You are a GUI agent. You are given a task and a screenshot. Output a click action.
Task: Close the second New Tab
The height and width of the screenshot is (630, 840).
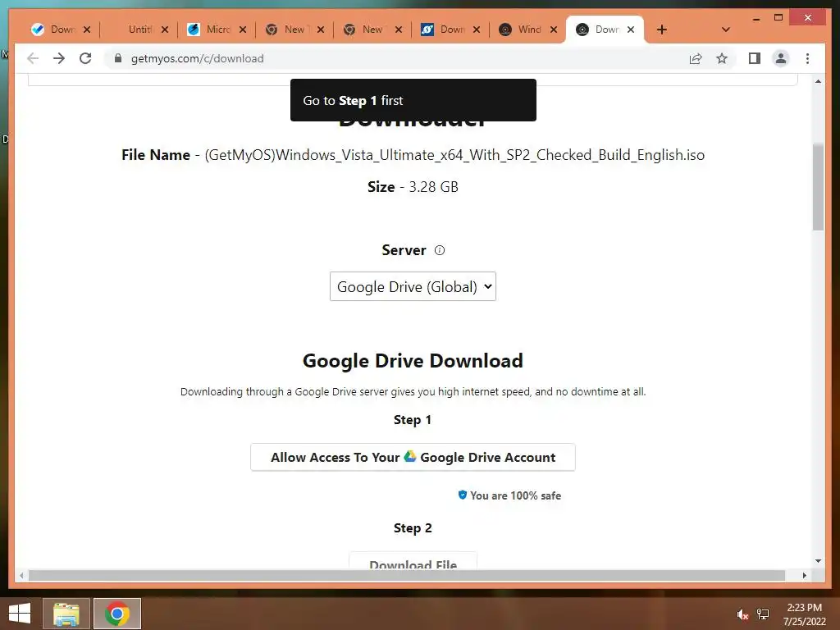(398, 30)
